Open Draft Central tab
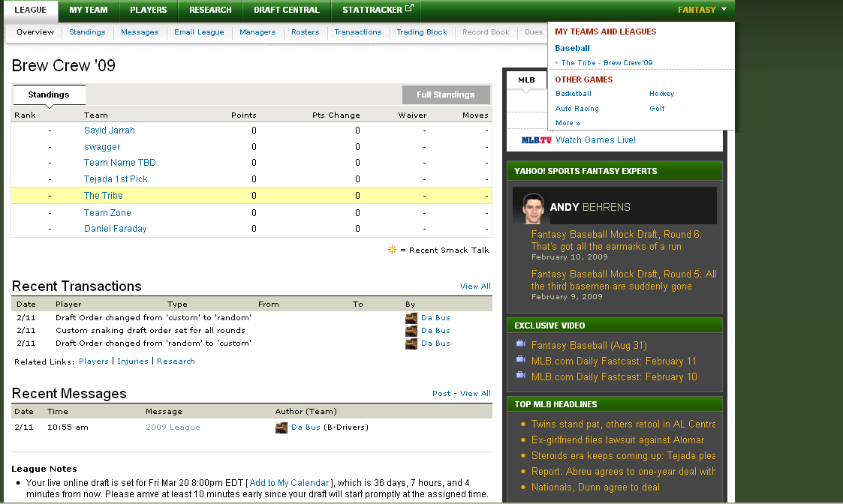Screen dimensions: 843x504 tap(287, 10)
